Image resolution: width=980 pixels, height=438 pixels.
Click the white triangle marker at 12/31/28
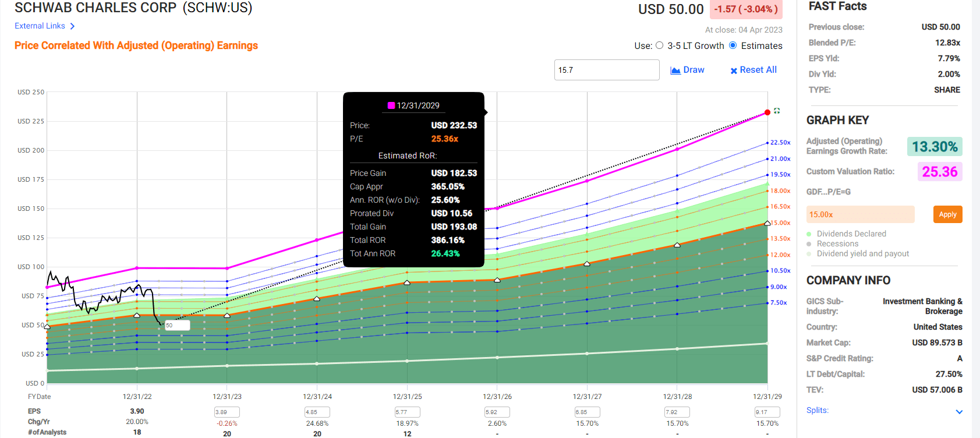tap(677, 245)
